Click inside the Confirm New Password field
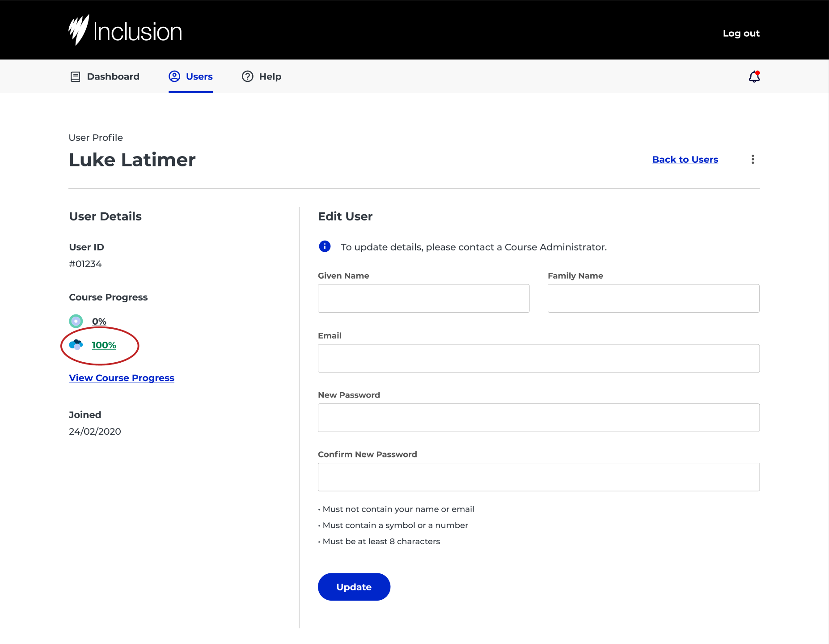The image size is (829, 644). click(538, 477)
